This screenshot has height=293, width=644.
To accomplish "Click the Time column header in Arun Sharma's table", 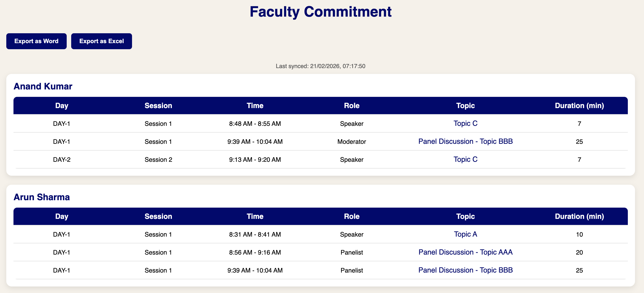I will (255, 216).
